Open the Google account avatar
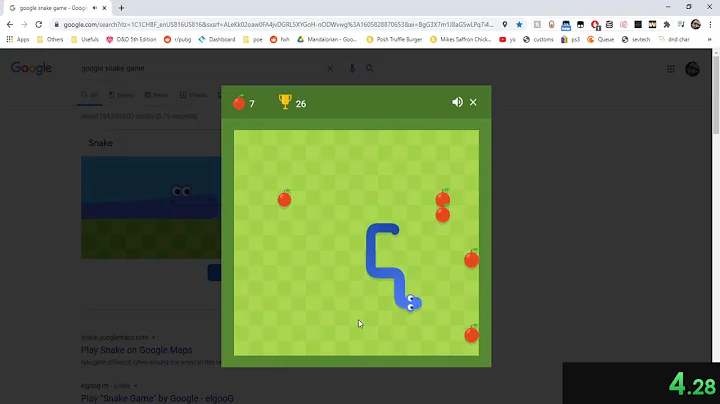 pos(692,69)
